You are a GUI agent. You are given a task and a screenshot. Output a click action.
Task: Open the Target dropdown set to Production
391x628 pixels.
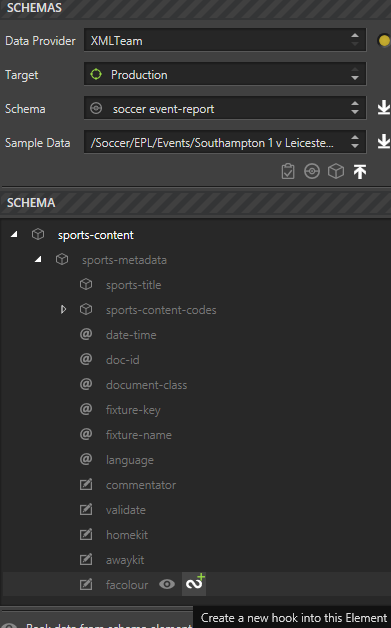(x=225, y=74)
